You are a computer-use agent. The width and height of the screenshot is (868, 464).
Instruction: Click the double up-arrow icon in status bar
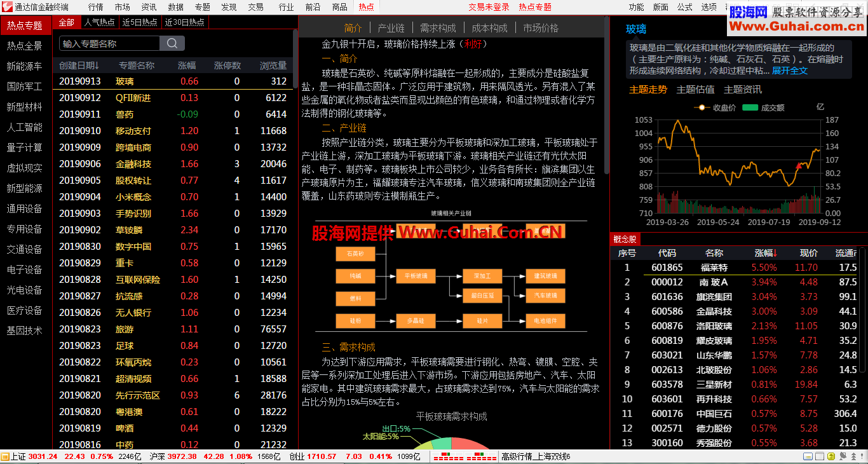[853, 456]
